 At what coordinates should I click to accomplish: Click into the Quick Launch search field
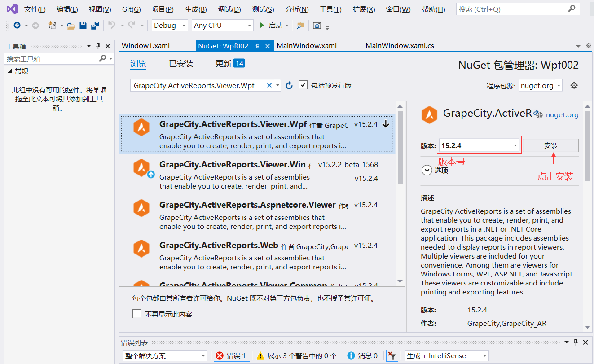pos(512,9)
